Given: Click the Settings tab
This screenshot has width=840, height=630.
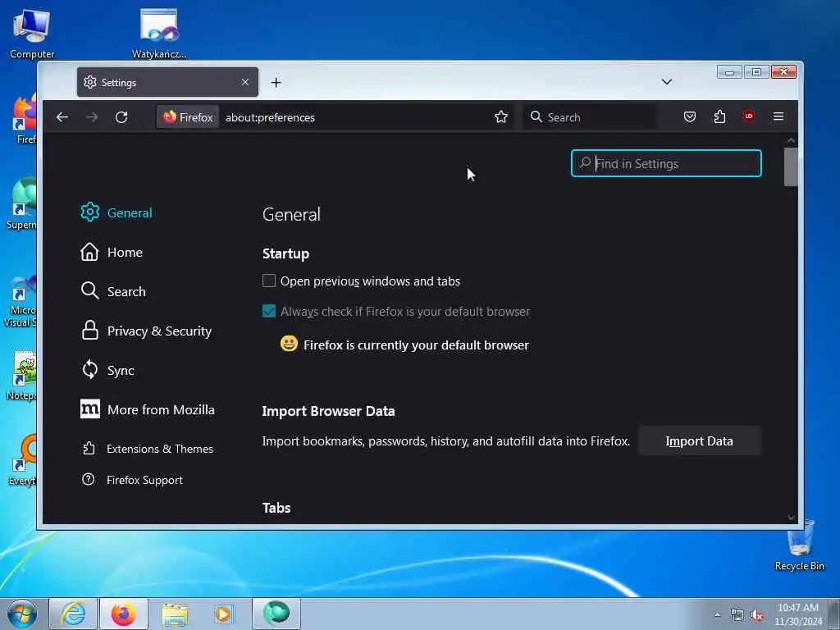Looking at the screenshot, I should tap(167, 82).
